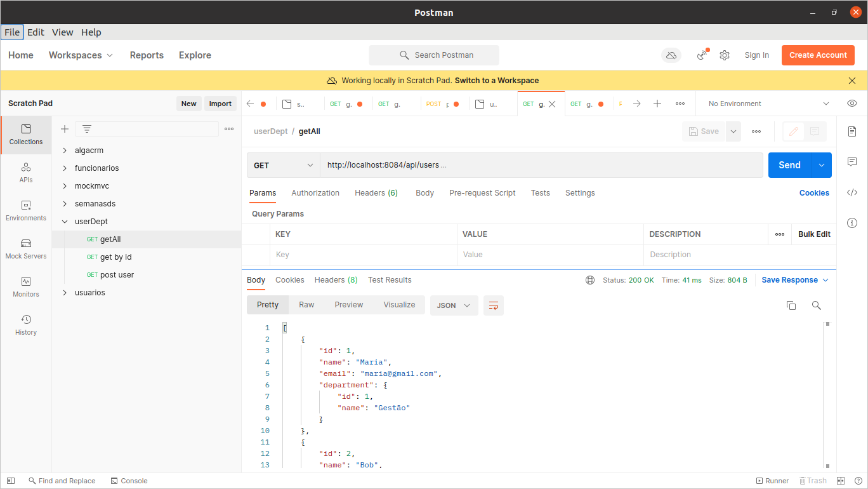
Task: Expand the funcionarios collection
Action: click(x=65, y=168)
